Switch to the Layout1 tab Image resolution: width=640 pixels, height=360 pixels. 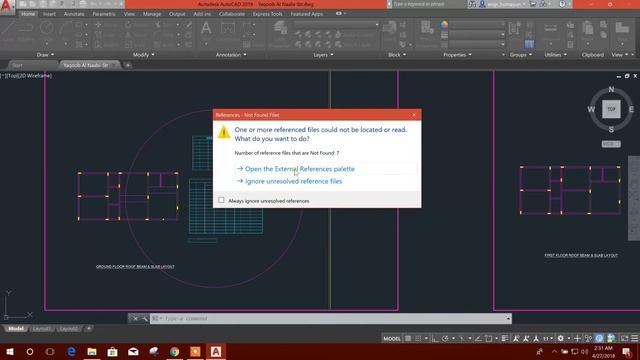[42, 329]
